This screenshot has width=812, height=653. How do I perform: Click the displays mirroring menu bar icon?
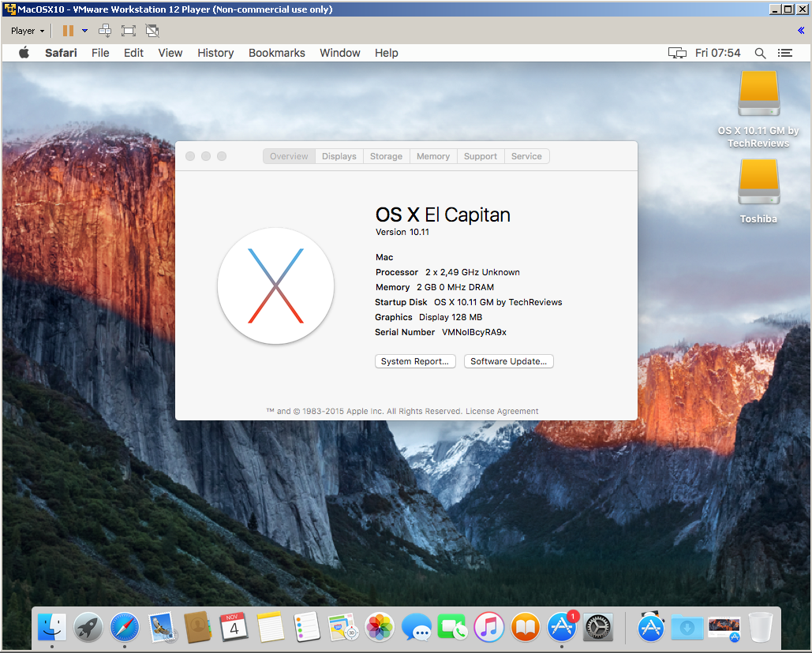pos(677,53)
